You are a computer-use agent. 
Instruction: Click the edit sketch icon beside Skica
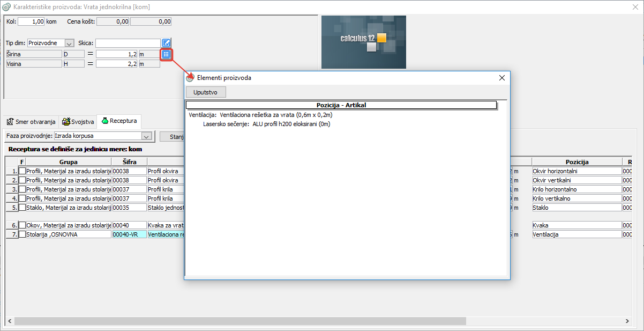[166, 43]
